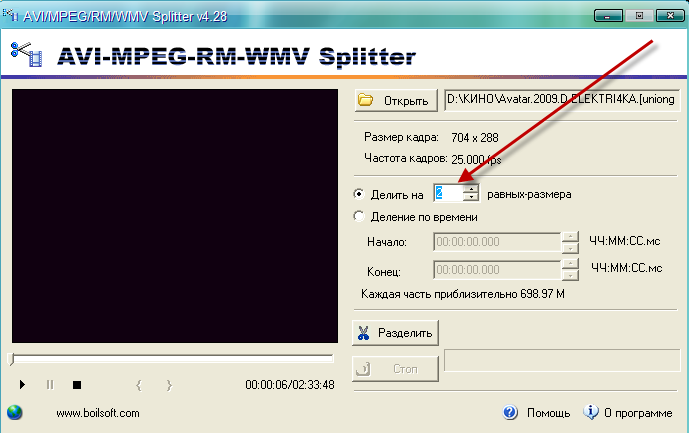Click the Play button under the video
Viewport: 689px width, 433px height.
coord(22,384)
